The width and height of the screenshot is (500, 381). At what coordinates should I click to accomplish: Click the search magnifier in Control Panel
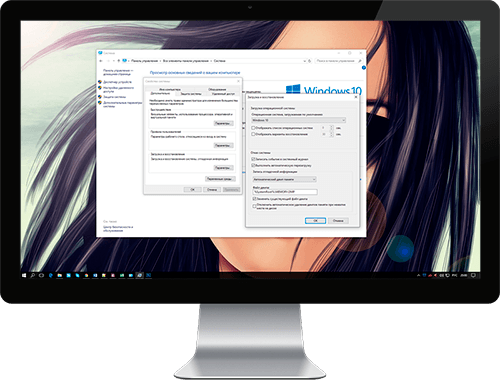pyautogui.click(x=359, y=61)
